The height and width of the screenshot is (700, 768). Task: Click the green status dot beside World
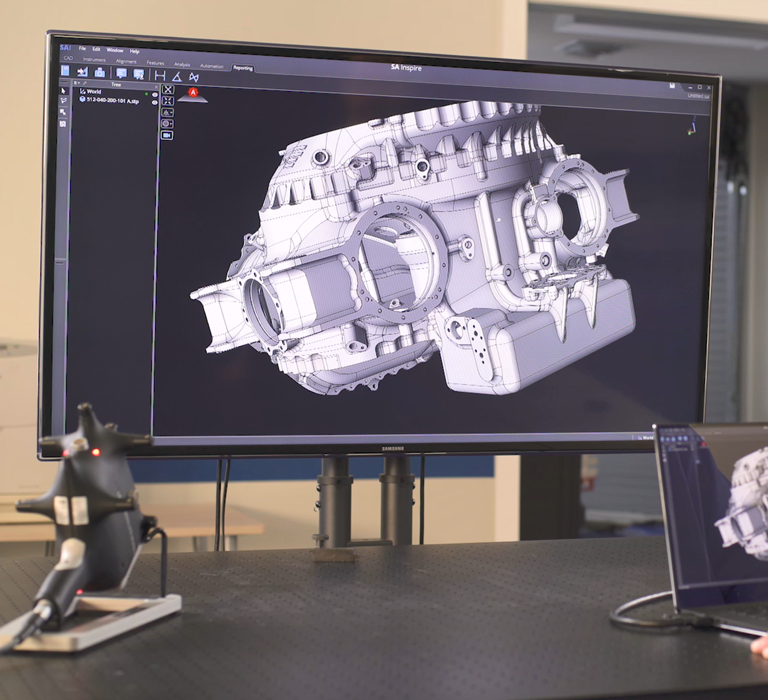(146, 94)
